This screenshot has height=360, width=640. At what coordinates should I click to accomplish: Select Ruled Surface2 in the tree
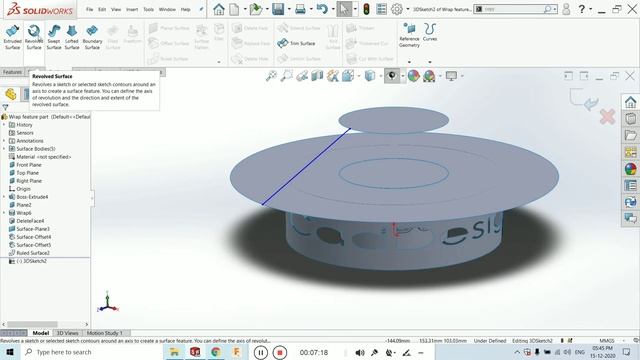click(33, 253)
